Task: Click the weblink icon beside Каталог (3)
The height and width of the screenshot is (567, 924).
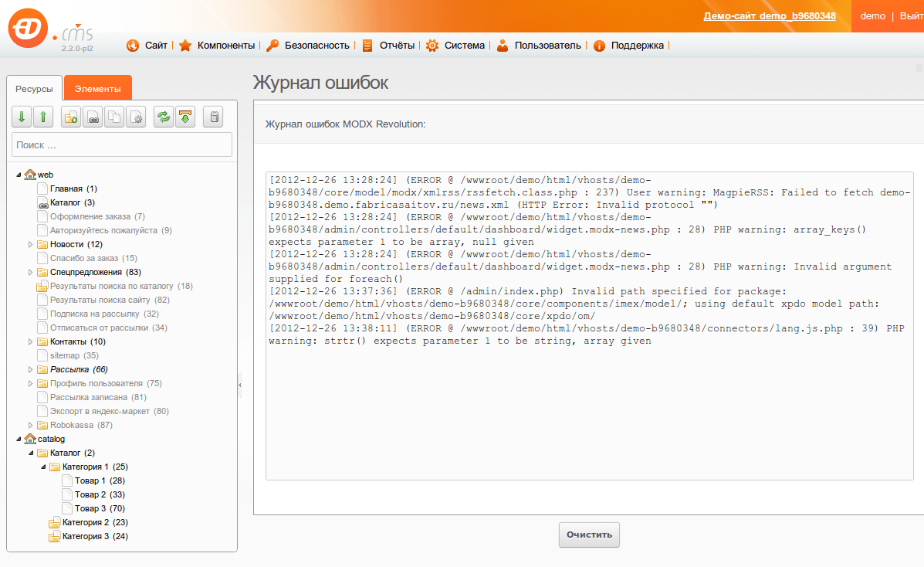Action: coord(42,202)
